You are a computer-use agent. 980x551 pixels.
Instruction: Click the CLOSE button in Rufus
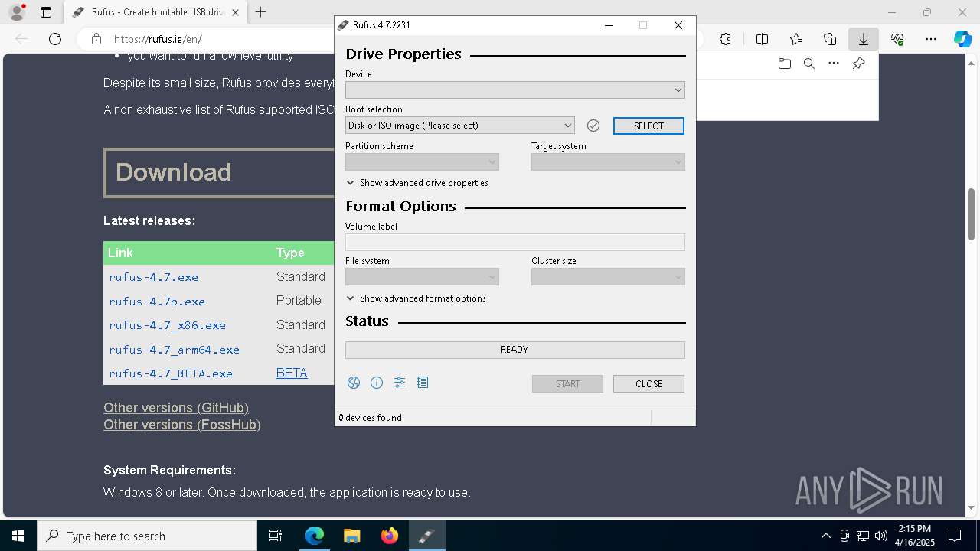648,383
